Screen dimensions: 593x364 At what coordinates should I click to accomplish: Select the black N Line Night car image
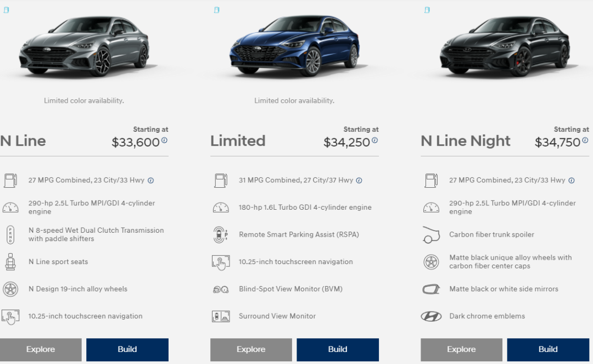[x=505, y=47]
